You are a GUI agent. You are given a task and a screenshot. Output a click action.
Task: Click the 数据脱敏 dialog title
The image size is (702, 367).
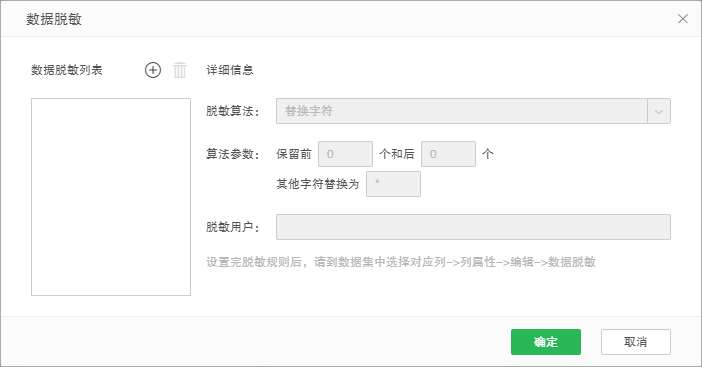point(54,19)
